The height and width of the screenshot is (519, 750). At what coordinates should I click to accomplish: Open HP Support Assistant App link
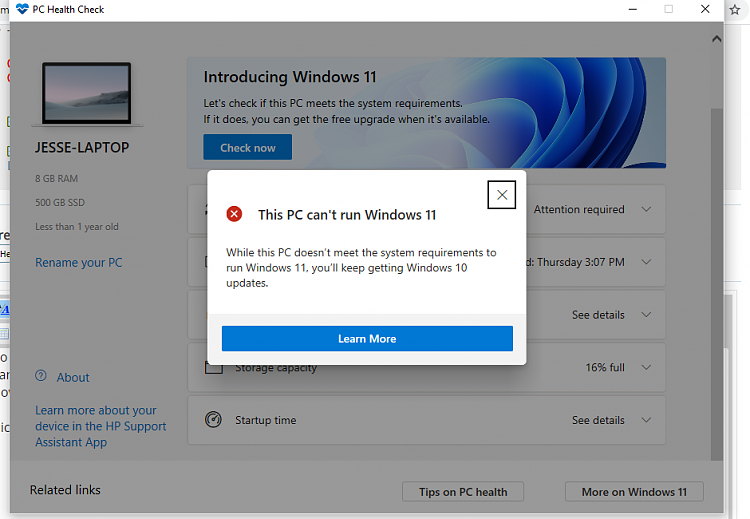100,426
